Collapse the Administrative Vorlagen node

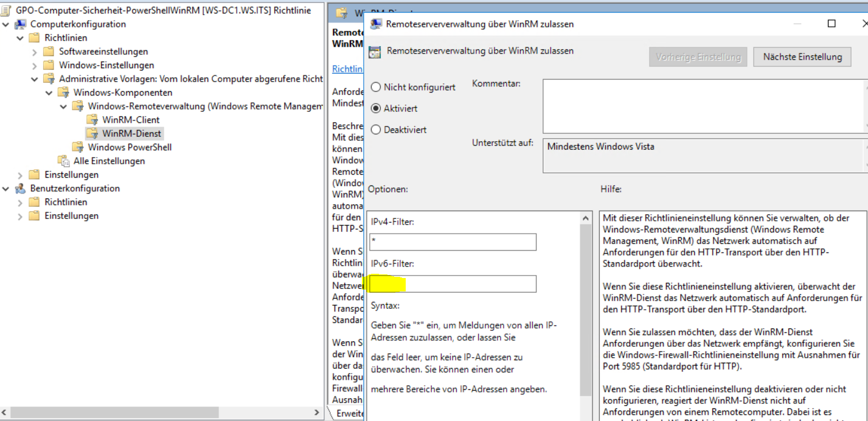point(35,79)
